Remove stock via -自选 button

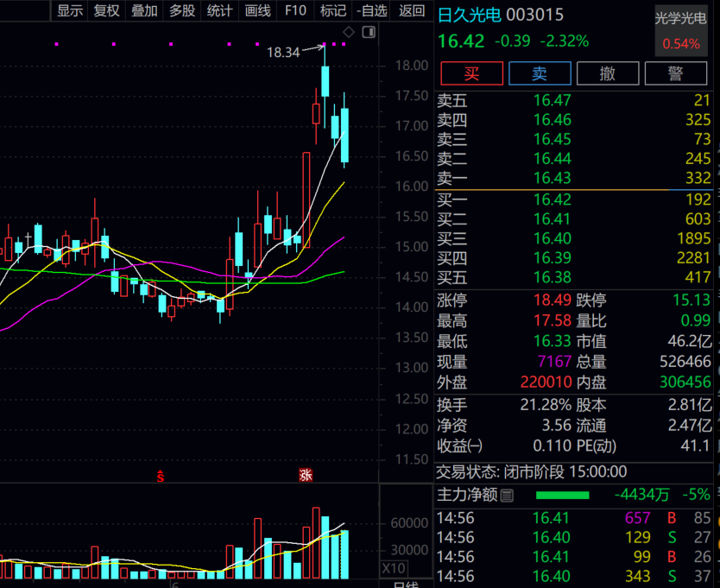coord(372,10)
